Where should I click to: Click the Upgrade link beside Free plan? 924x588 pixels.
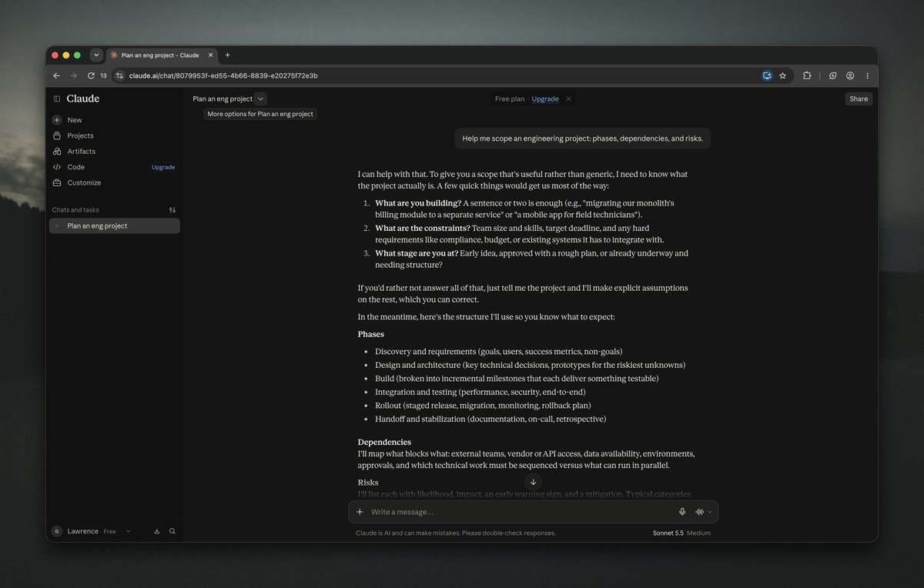click(545, 99)
